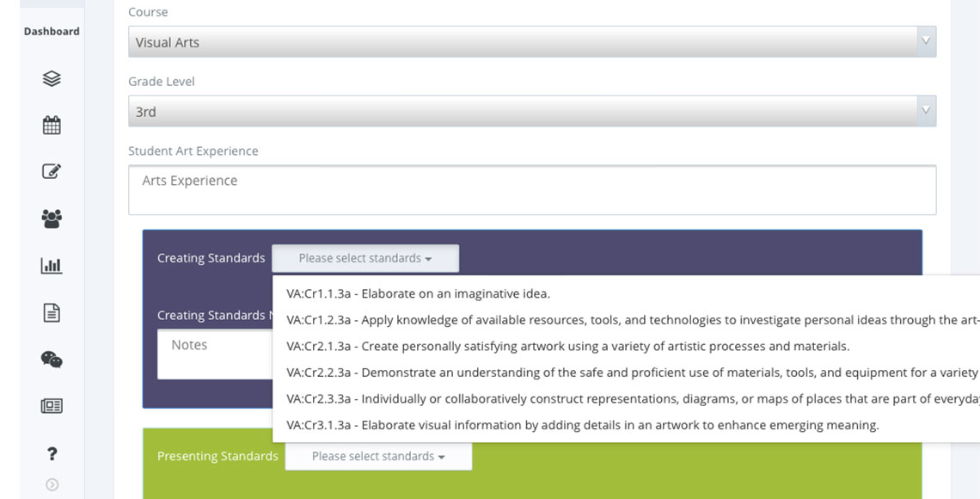The height and width of the screenshot is (499, 980).
Task: Open the Please select standards dropdown for Creating Standards
Action: [x=364, y=257]
